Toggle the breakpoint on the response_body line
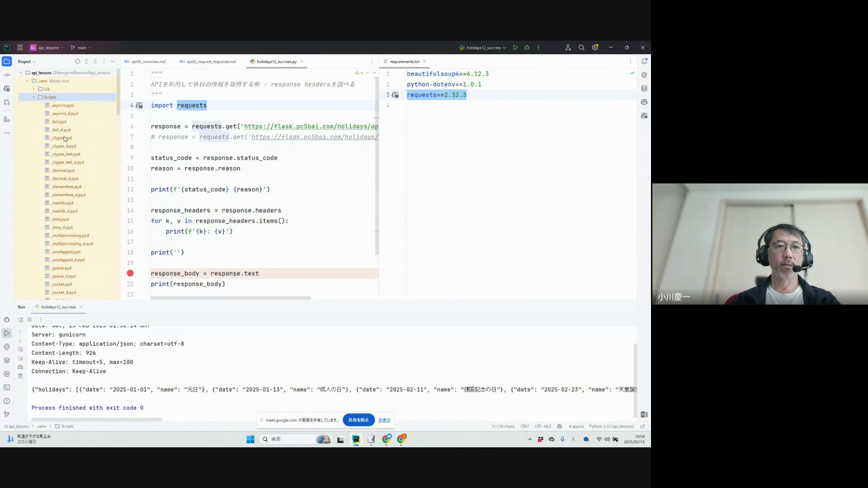 click(x=130, y=273)
